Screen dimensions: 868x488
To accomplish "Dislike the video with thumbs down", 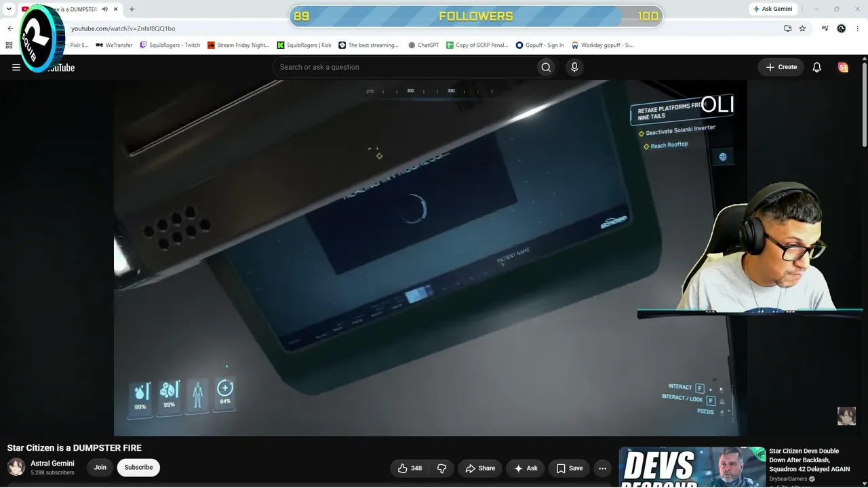I will point(442,468).
